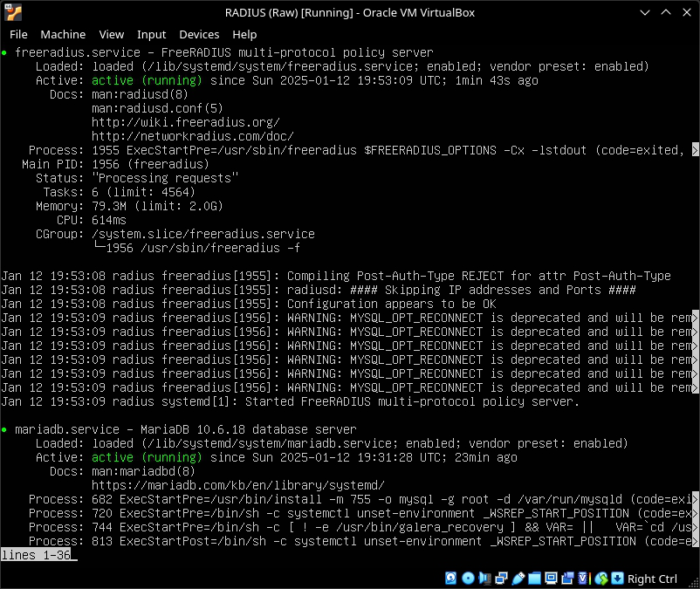Expand the Input menu
This screenshot has height=589, width=700.
click(151, 34)
